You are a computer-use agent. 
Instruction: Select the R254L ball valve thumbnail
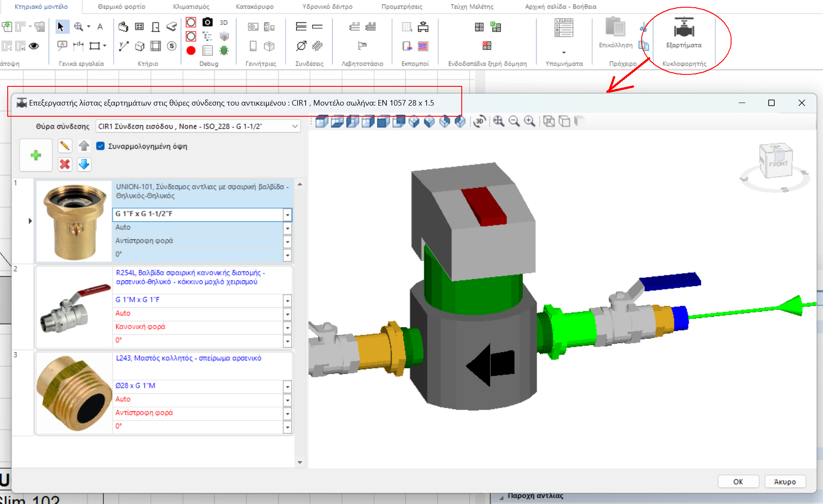[x=74, y=307]
